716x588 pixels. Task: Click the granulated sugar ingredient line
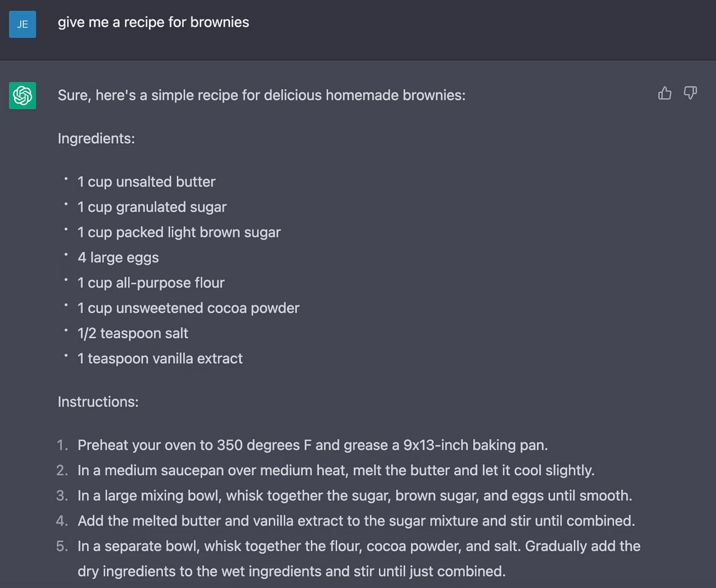[x=152, y=207]
